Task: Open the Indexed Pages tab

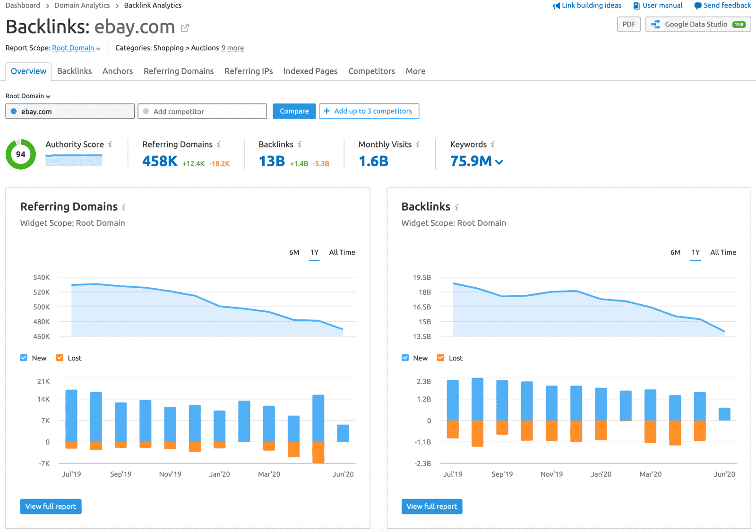Action: [x=310, y=71]
